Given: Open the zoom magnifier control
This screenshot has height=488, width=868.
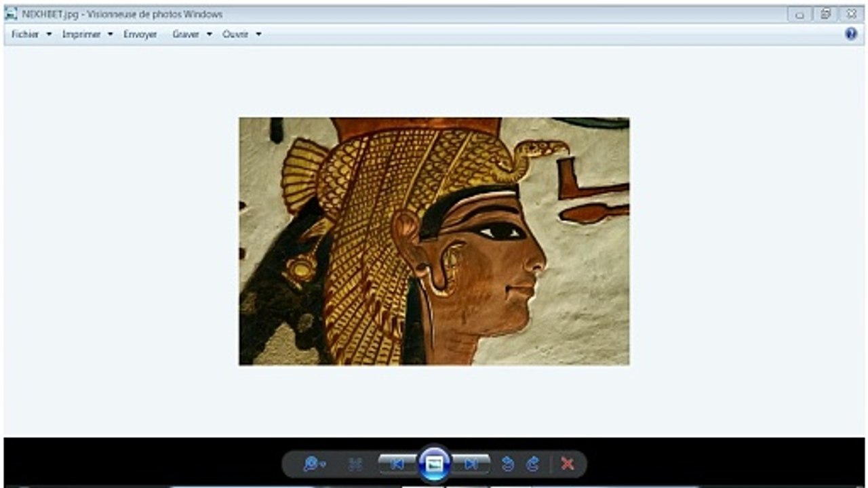Looking at the screenshot, I should click(314, 464).
